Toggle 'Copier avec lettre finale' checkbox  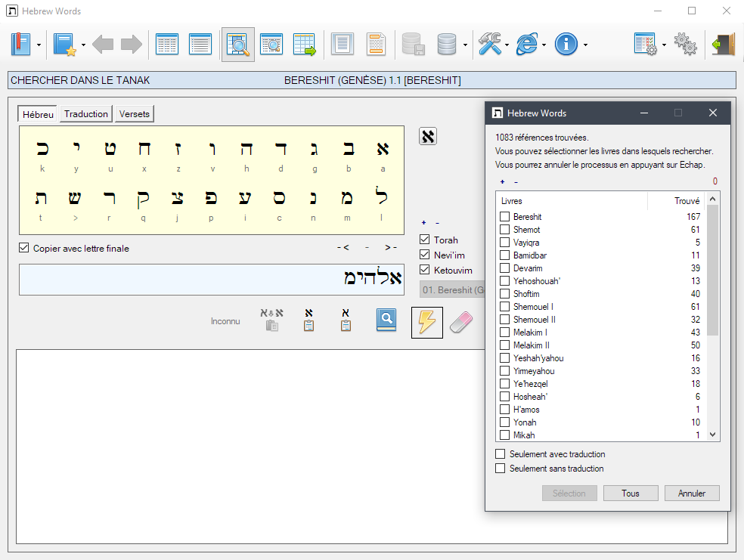[x=23, y=248]
